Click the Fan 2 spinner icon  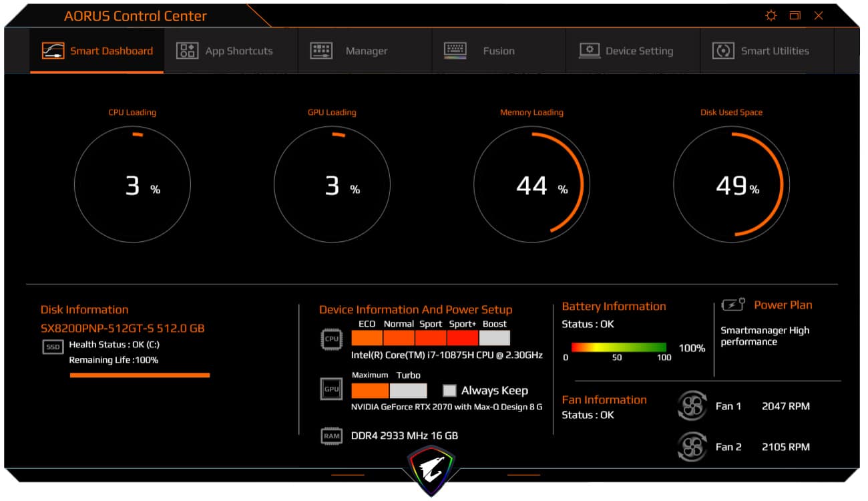coord(692,446)
